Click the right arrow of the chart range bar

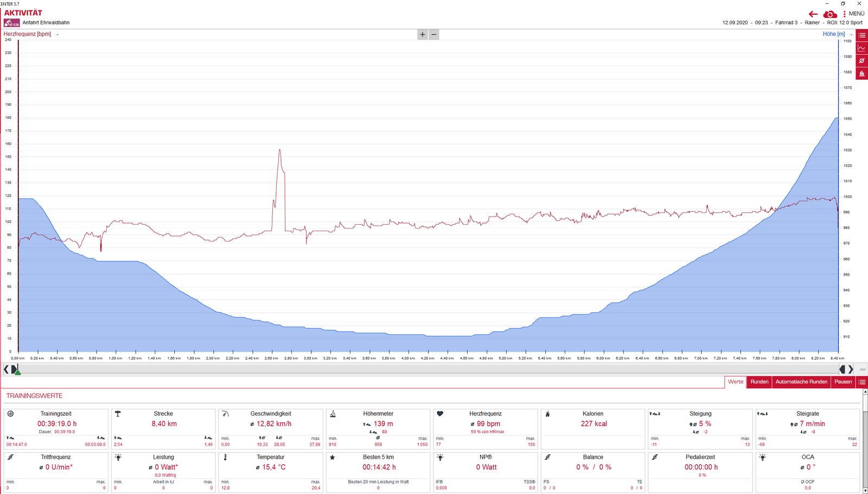[x=851, y=369]
